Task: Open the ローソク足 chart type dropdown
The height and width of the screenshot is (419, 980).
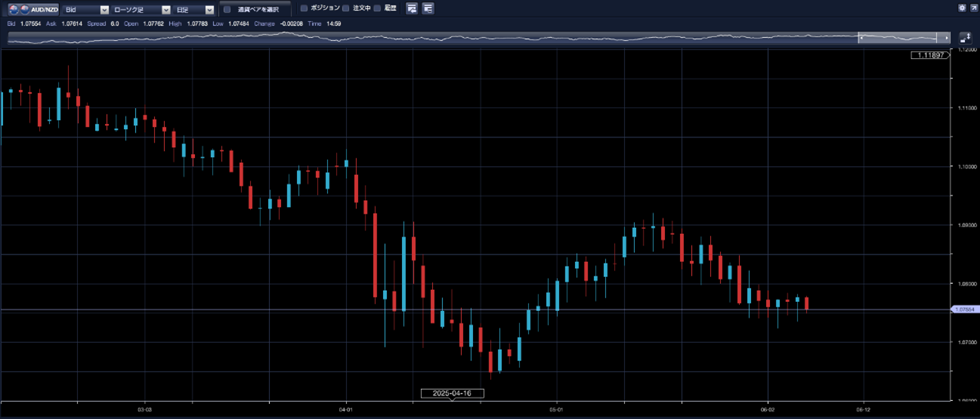Action: tap(141, 10)
